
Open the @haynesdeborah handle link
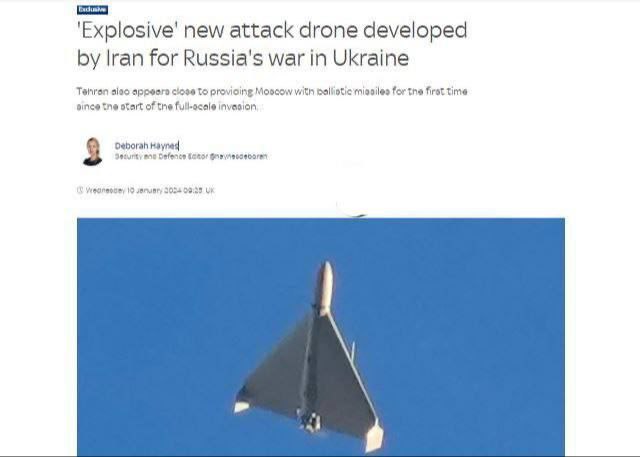[238, 156]
